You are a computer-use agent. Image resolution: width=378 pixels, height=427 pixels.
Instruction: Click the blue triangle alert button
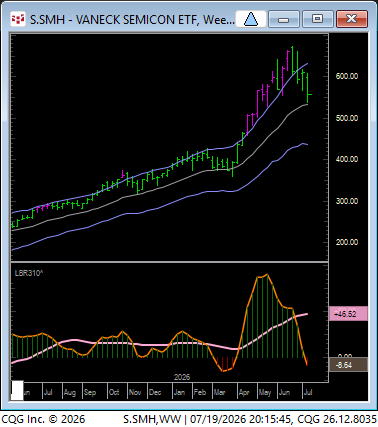[251, 19]
